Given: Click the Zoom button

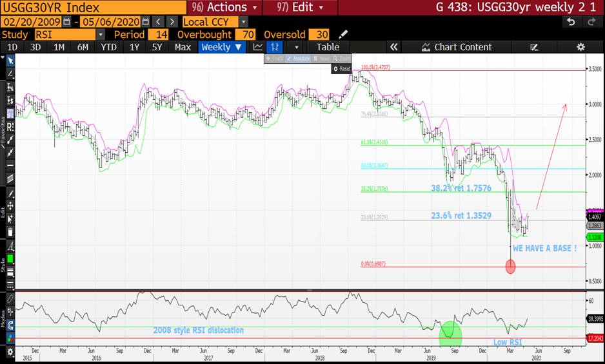Looking at the screenshot, I should pyautogui.click(x=341, y=59).
